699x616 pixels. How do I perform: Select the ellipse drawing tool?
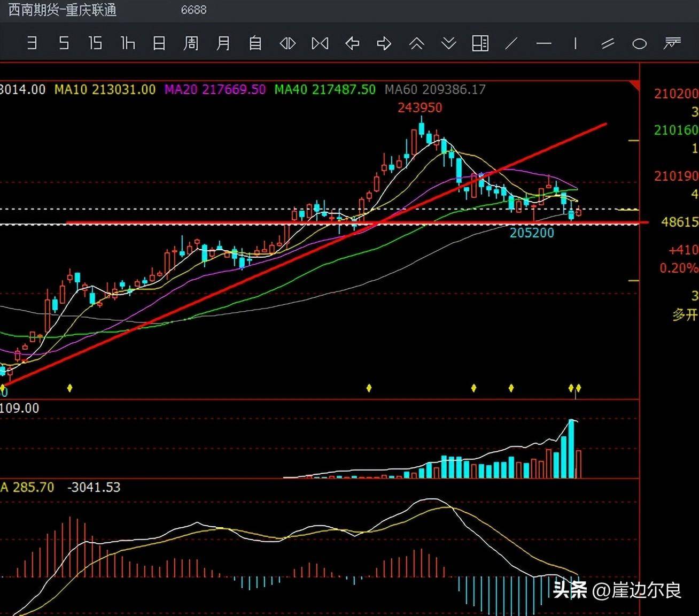click(x=639, y=44)
